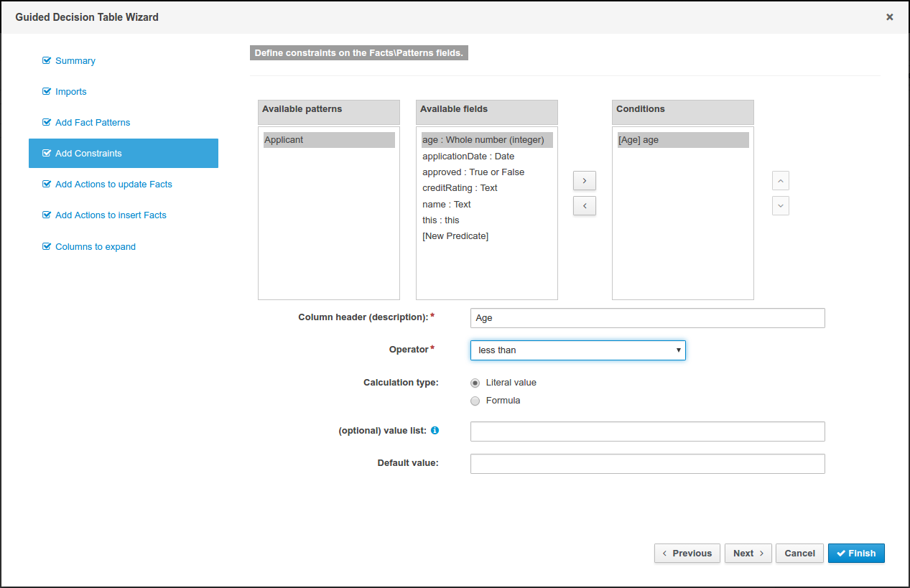Open the Operator dropdown

(577, 350)
